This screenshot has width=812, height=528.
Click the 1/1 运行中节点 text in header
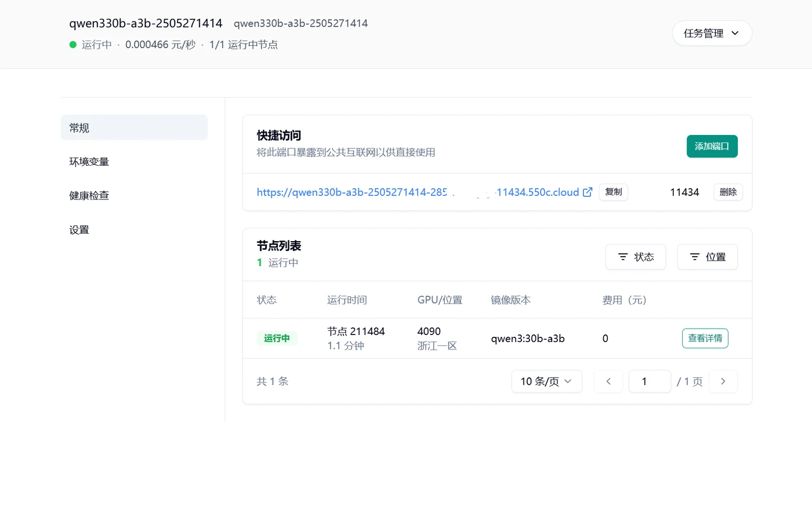[x=244, y=45]
